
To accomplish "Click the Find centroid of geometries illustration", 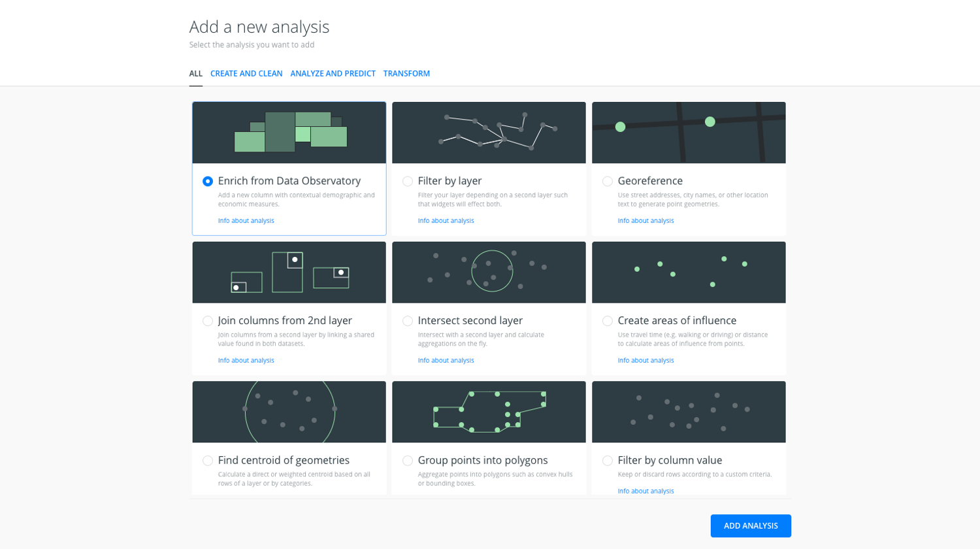I will [289, 412].
